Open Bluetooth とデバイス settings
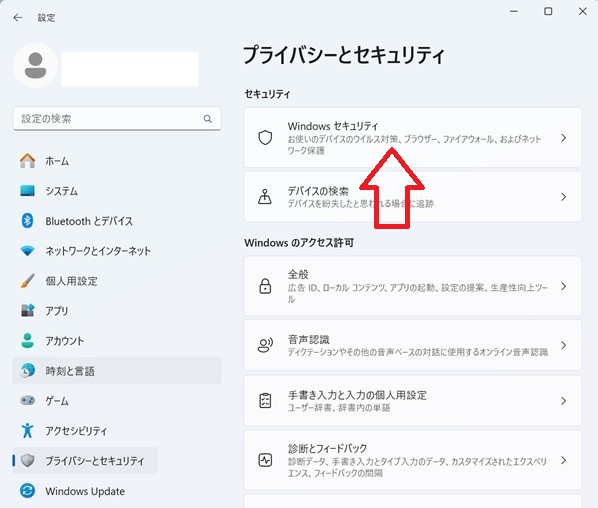 (117, 221)
